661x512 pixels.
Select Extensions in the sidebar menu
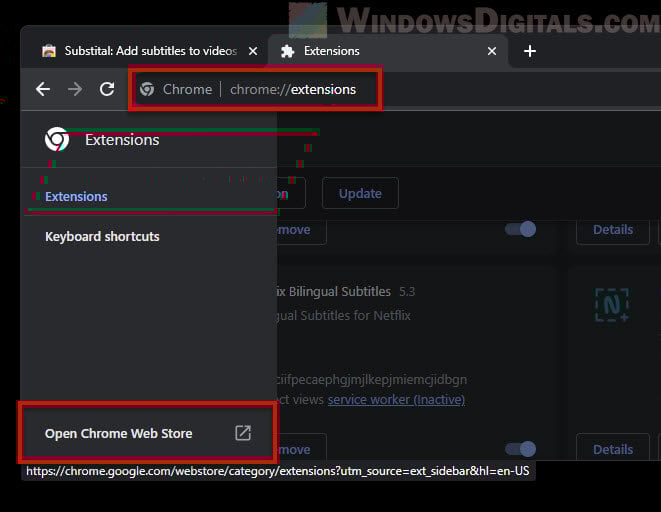coord(76,196)
